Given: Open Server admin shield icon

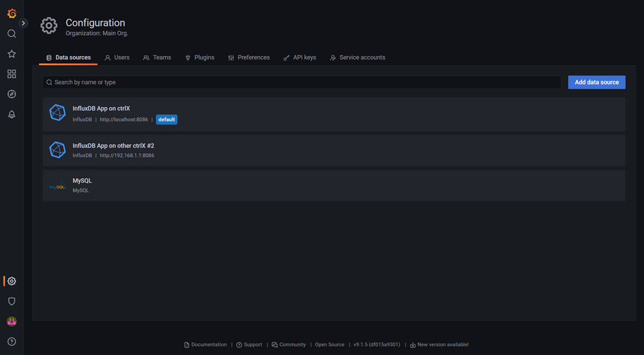Looking at the screenshot, I should point(12,301).
